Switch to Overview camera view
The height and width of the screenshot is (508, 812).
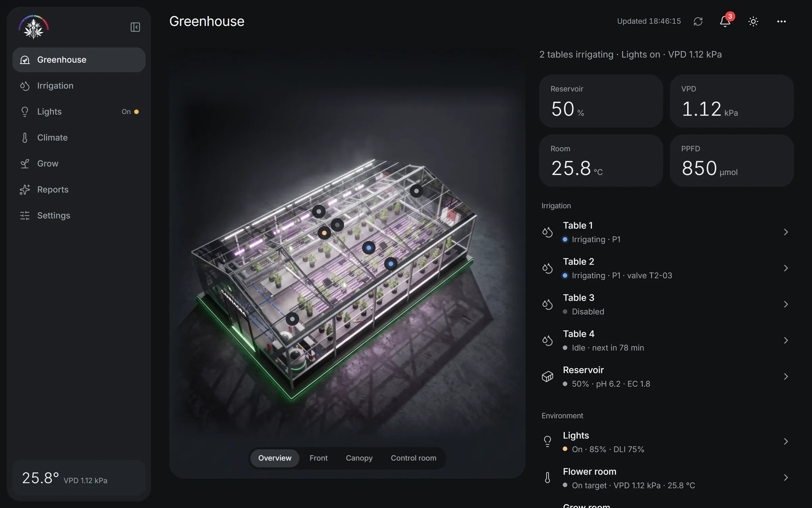point(275,458)
